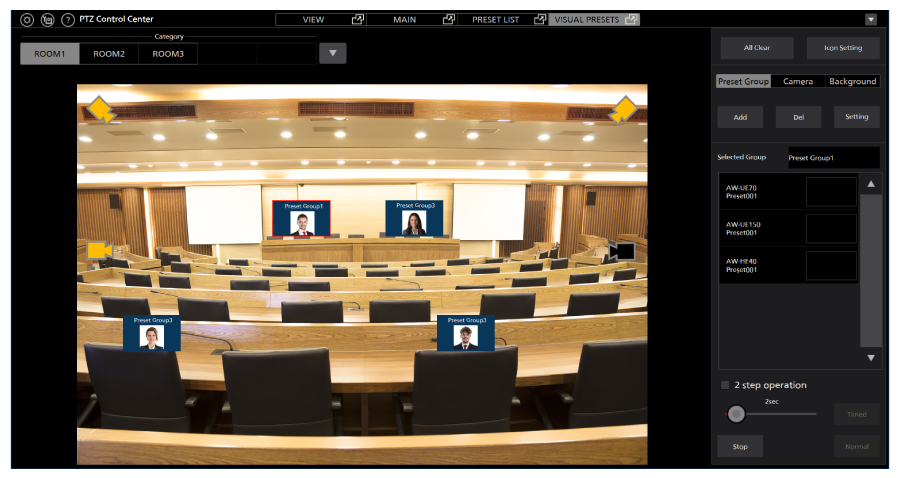Select the Camera tab in side panel
The width and height of the screenshot is (900, 478).
tap(797, 81)
